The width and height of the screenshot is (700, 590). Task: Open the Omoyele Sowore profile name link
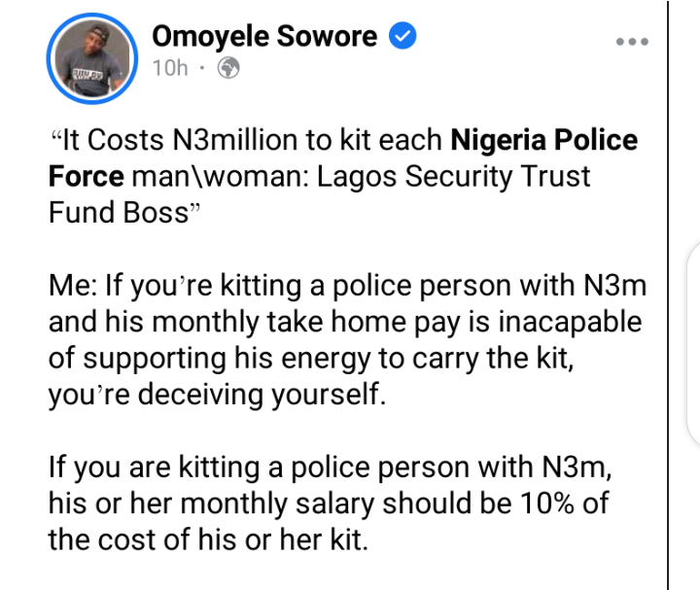[x=264, y=37]
